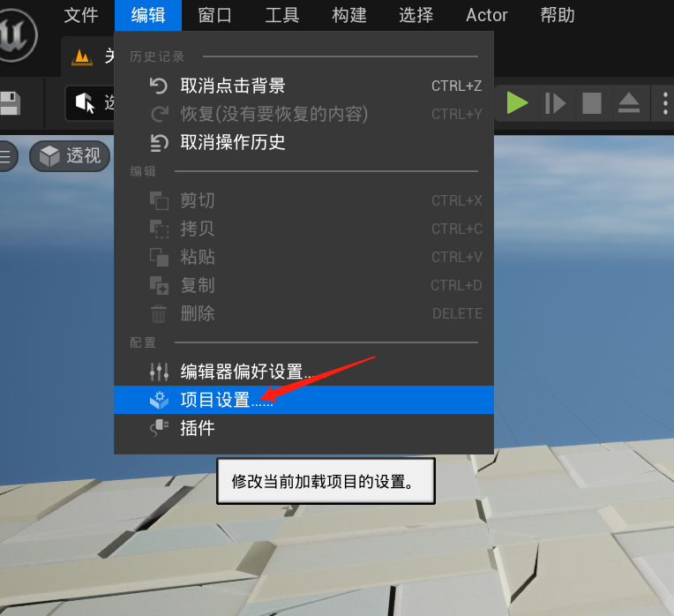Click the green Play button
Viewport: 674px width, 616px height.
tap(517, 102)
